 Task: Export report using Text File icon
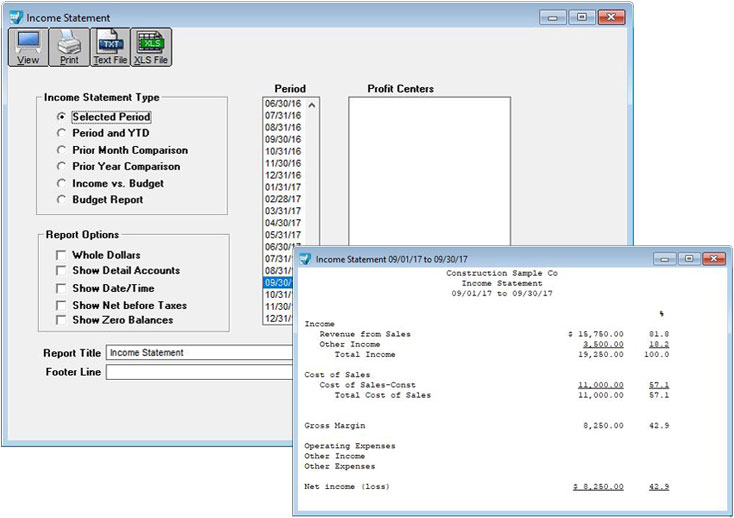pyautogui.click(x=109, y=42)
